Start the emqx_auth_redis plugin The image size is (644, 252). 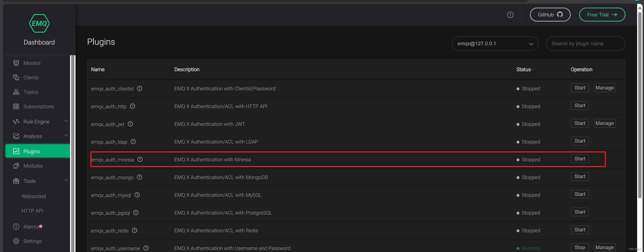pos(580,230)
